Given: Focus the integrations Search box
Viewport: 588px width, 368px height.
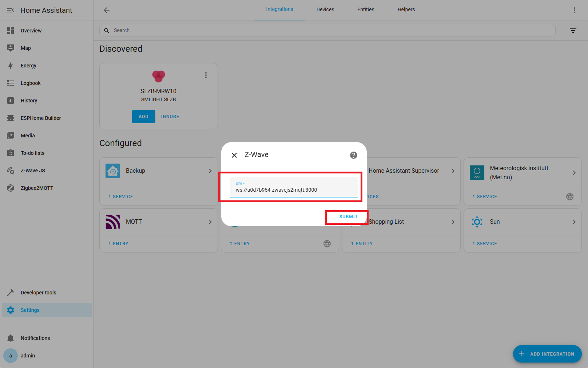Looking at the screenshot, I should 327,31.
